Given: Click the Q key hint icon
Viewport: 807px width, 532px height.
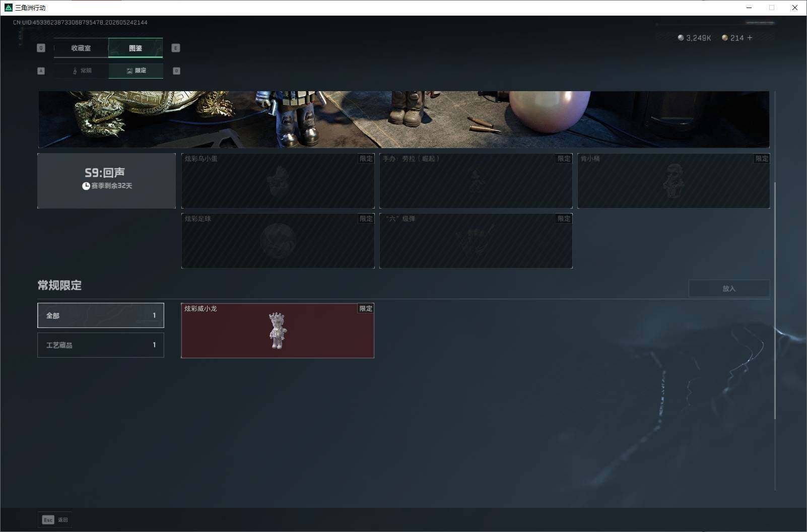Looking at the screenshot, I should click(41, 48).
